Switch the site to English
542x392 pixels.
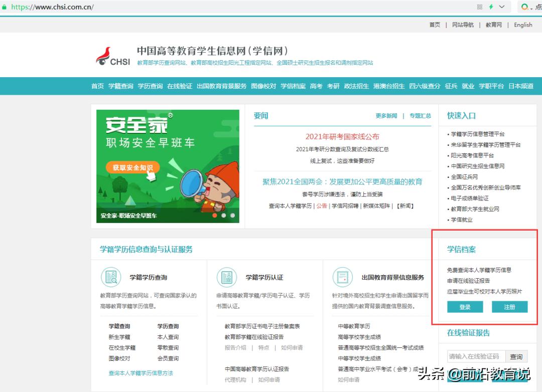(x=523, y=25)
